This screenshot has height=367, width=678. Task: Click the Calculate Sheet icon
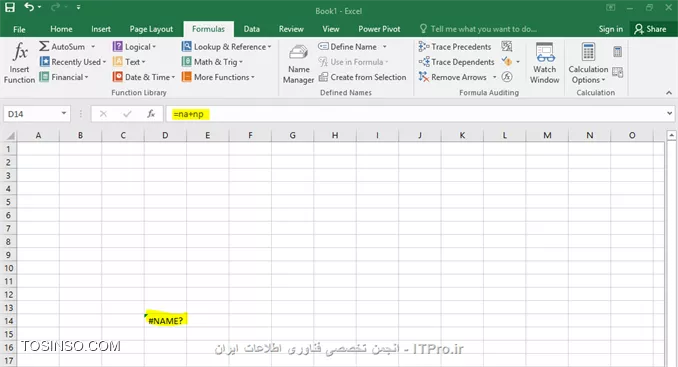pos(617,72)
